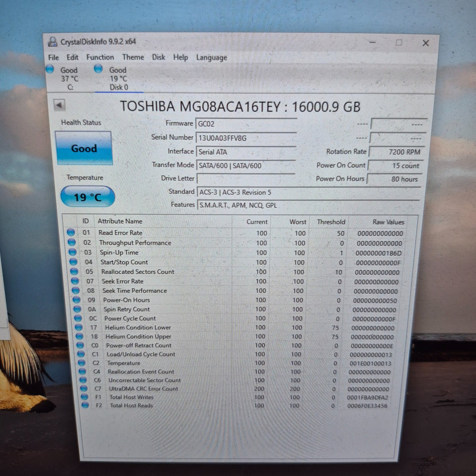Click status dot for Helium Condition Lower

[79, 327]
